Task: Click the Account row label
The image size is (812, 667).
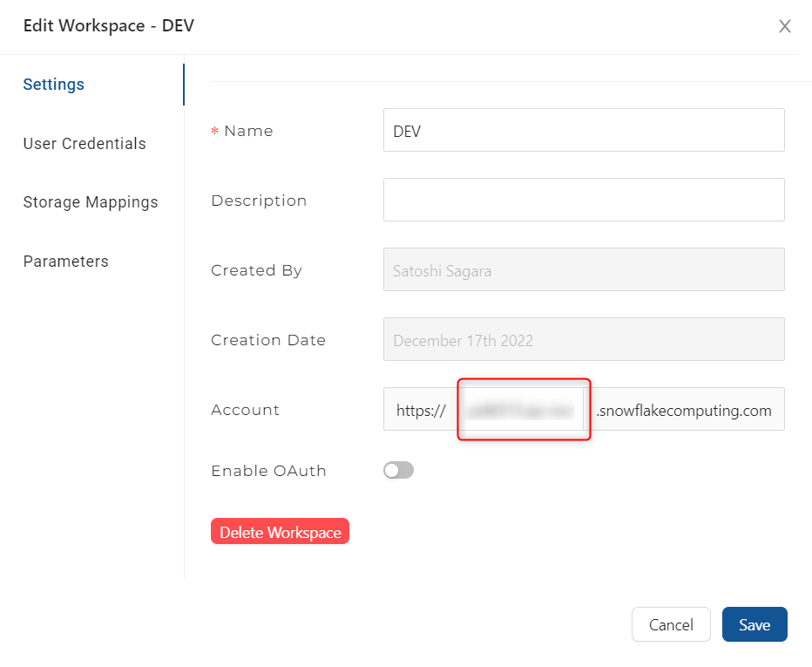Action: coord(245,410)
